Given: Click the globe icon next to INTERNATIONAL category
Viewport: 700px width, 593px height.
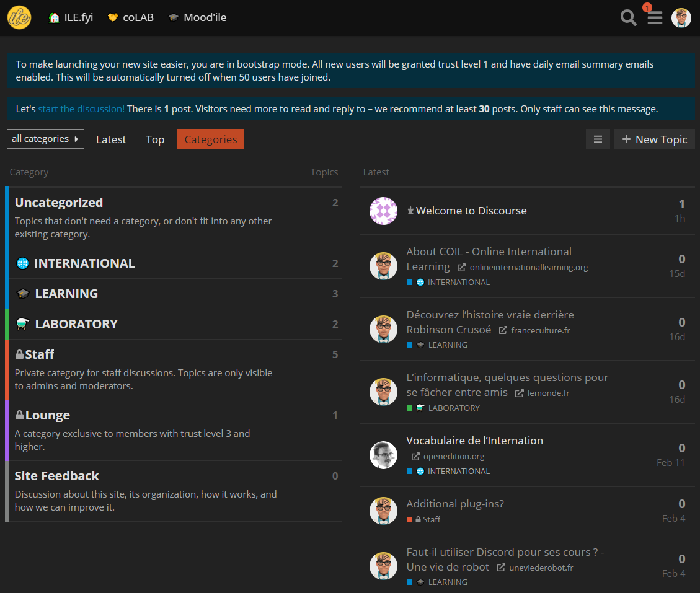Looking at the screenshot, I should (x=22, y=263).
